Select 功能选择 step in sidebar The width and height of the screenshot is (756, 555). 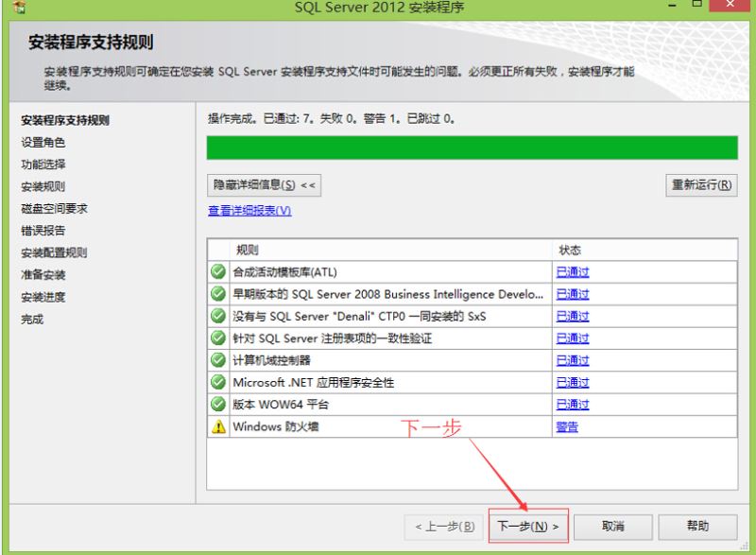point(43,165)
